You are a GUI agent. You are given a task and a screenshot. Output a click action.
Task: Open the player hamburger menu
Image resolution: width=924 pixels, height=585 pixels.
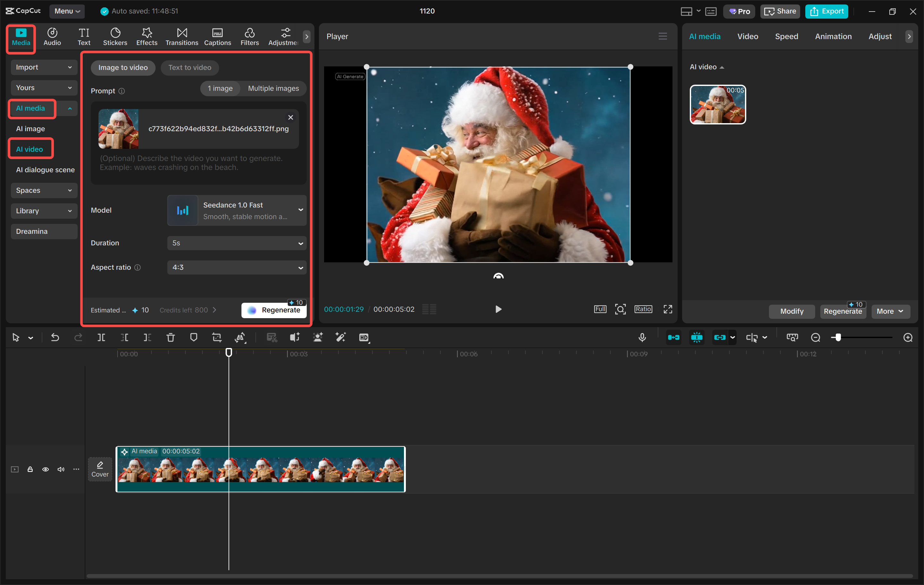(663, 37)
